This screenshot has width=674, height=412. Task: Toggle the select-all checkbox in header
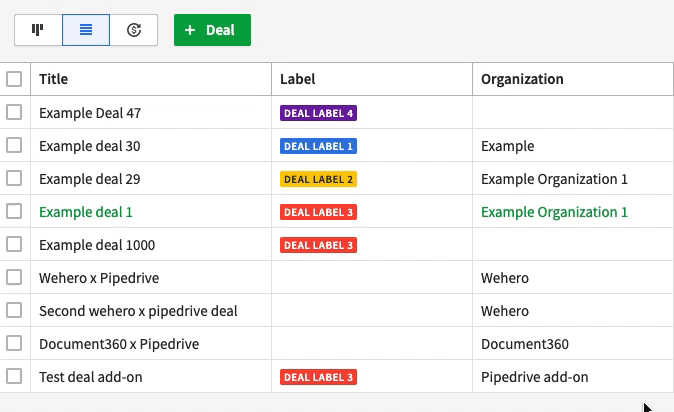click(x=14, y=79)
